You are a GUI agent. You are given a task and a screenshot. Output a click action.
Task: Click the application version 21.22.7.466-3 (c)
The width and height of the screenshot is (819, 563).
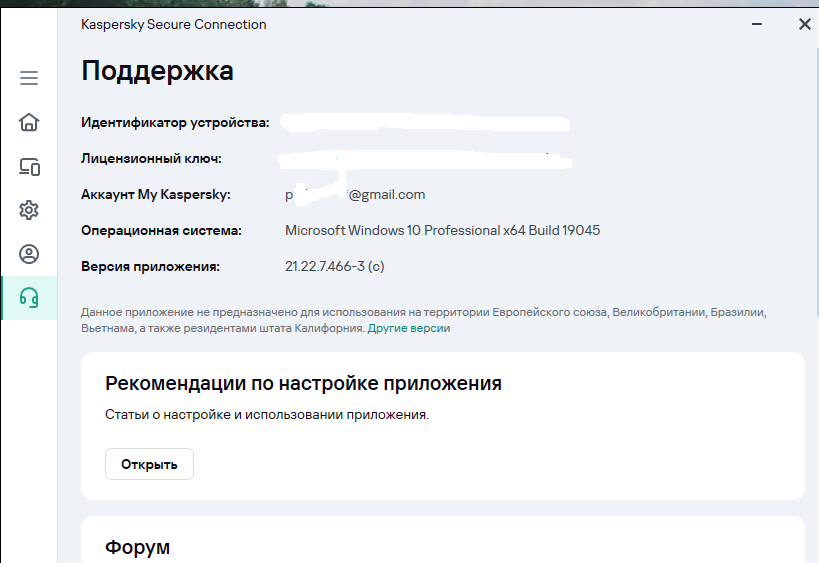[334, 266]
